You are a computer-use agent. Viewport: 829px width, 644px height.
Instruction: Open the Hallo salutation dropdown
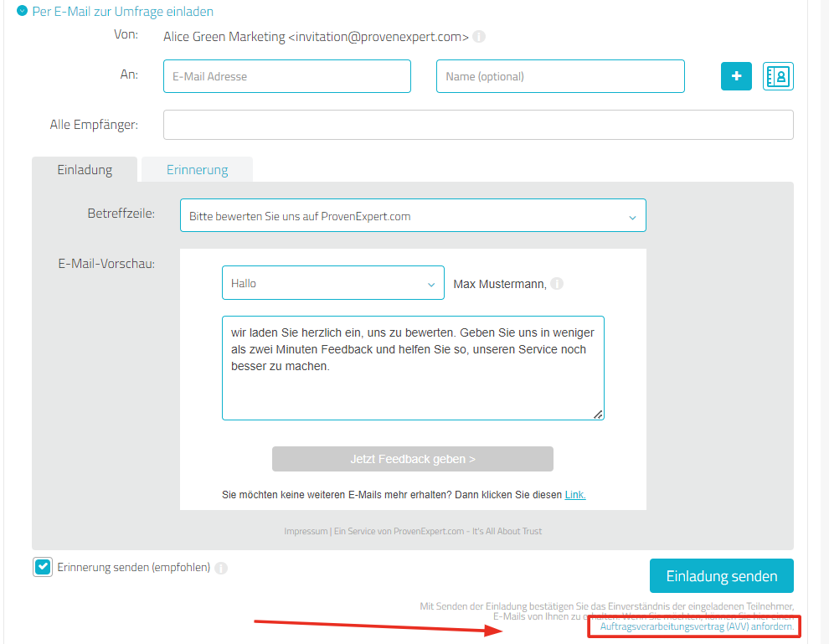(333, 283)
